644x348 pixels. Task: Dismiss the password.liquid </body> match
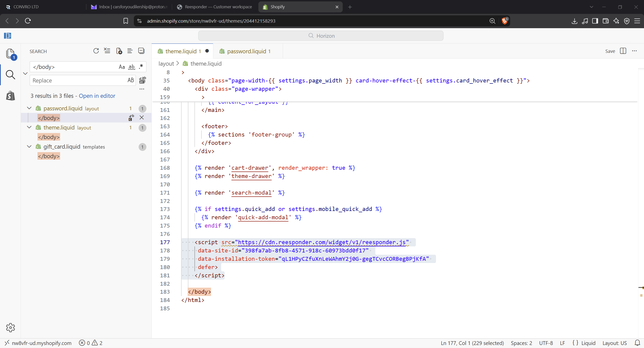click(142, 118)
